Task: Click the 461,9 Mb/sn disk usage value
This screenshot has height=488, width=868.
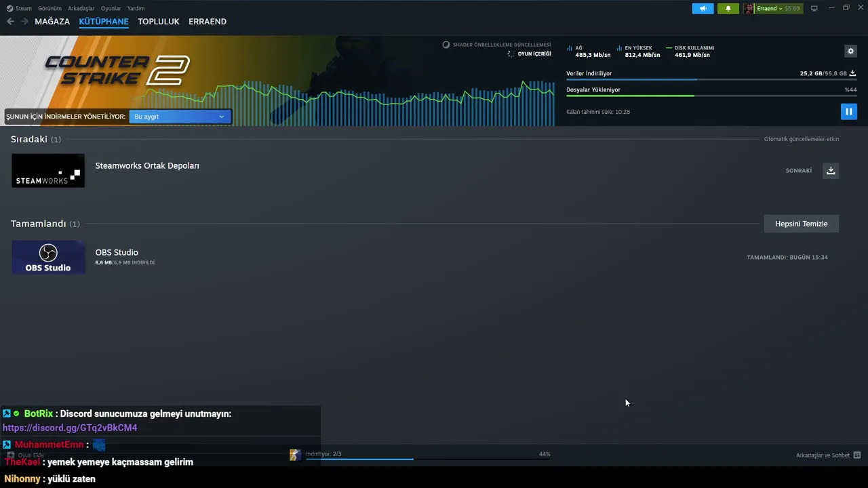Action: pos(692,55)
